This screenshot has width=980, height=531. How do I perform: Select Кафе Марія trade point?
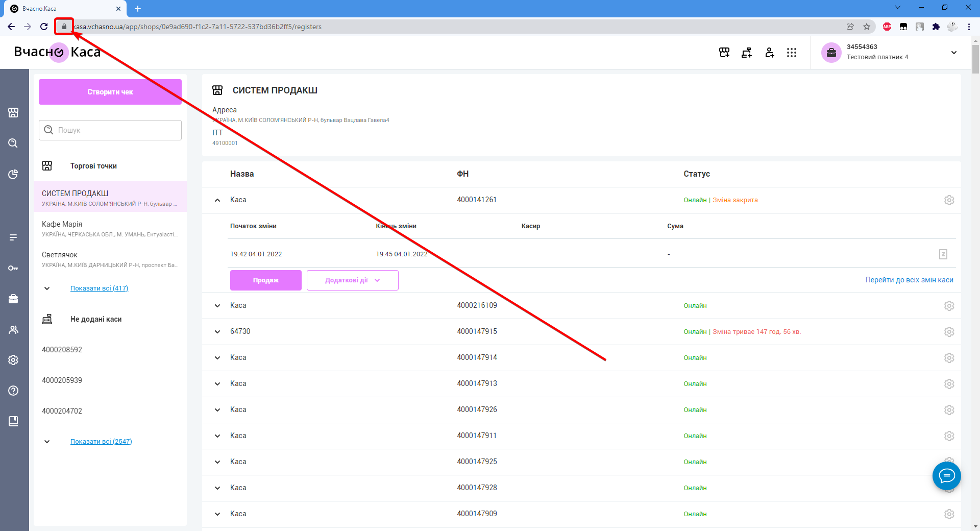point(110,228)
